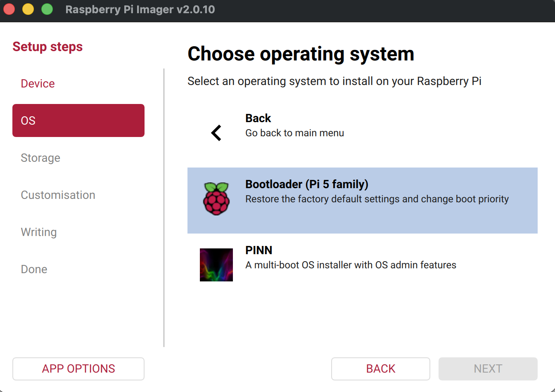
Task: Jump to the Writing step
Action: 78,232
